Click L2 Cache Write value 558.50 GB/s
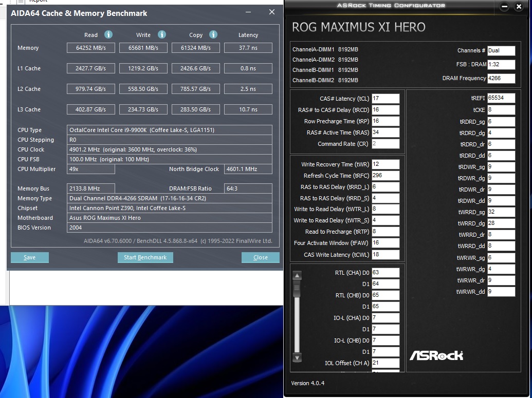This screenshot has width=532, height=398. pyautogui.click(x=143, y=89)
